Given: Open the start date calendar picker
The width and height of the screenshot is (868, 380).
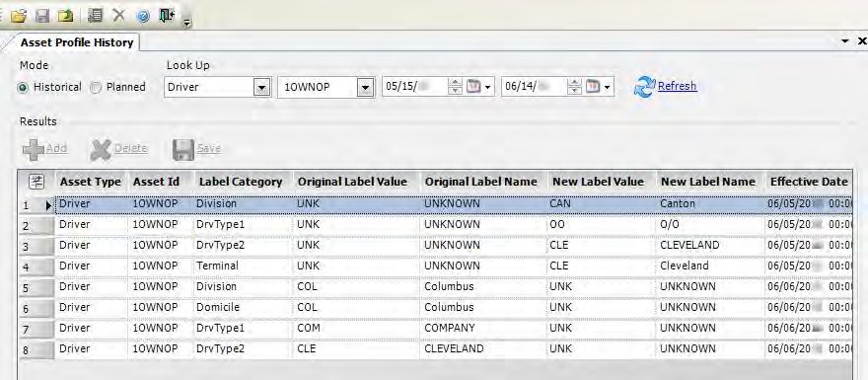Looking at the screenshot, I should tap(477, 87).
